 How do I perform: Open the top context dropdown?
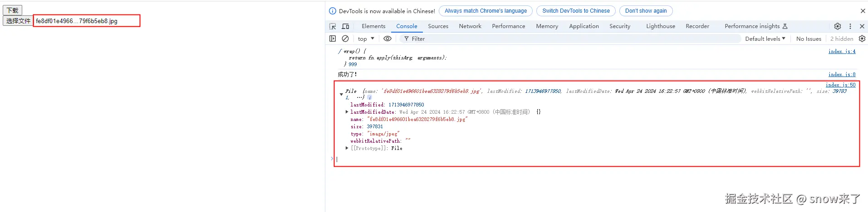[366, 39]
